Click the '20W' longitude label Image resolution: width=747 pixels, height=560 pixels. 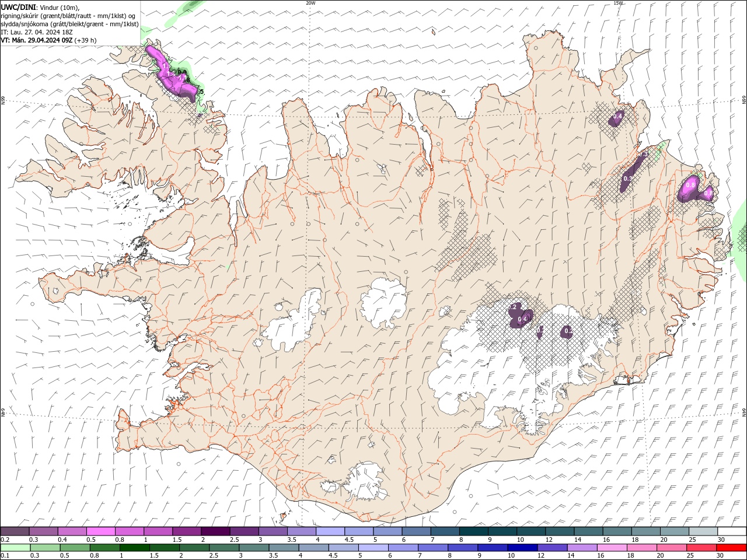tap(310, 3)
